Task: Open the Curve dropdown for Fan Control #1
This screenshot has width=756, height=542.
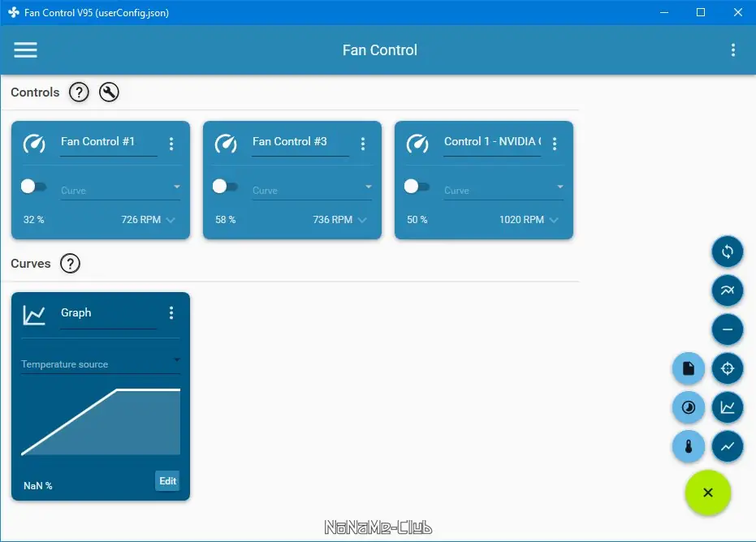Action: pos(120,190)
